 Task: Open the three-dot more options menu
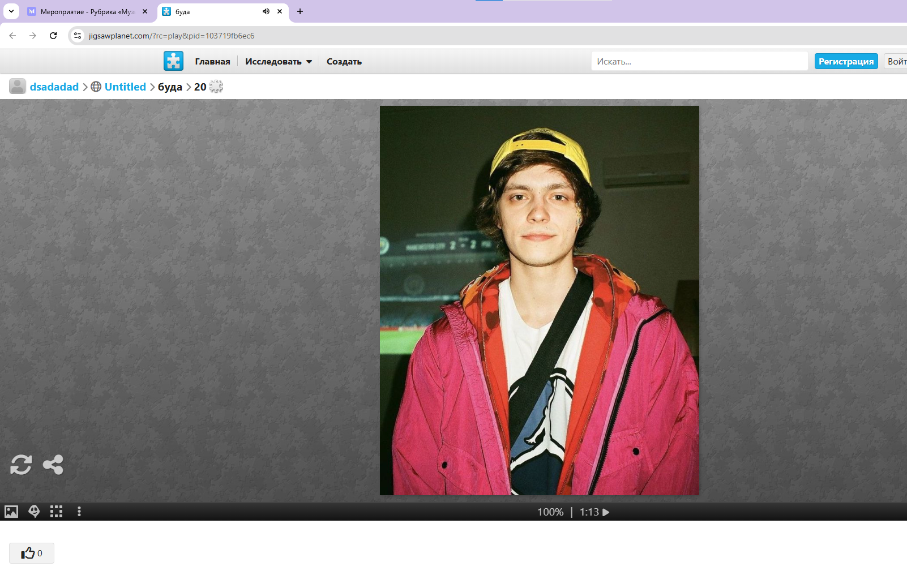(x=79, y=512)
